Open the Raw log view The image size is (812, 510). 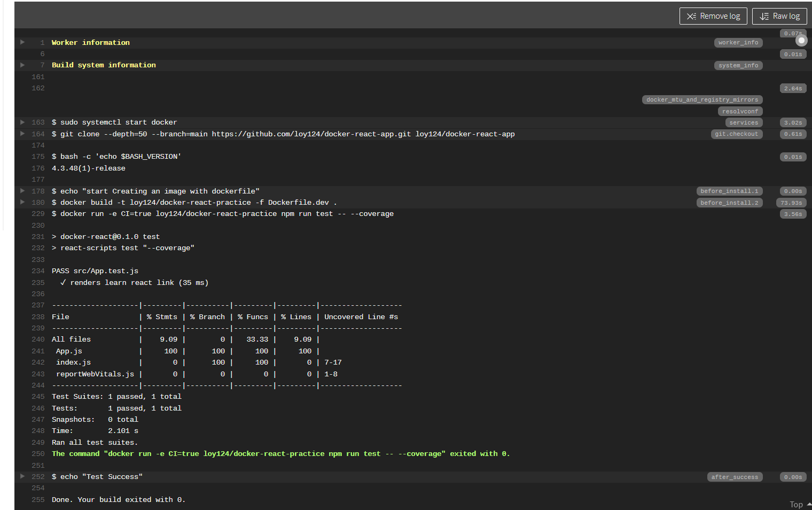tap(779, 16)
